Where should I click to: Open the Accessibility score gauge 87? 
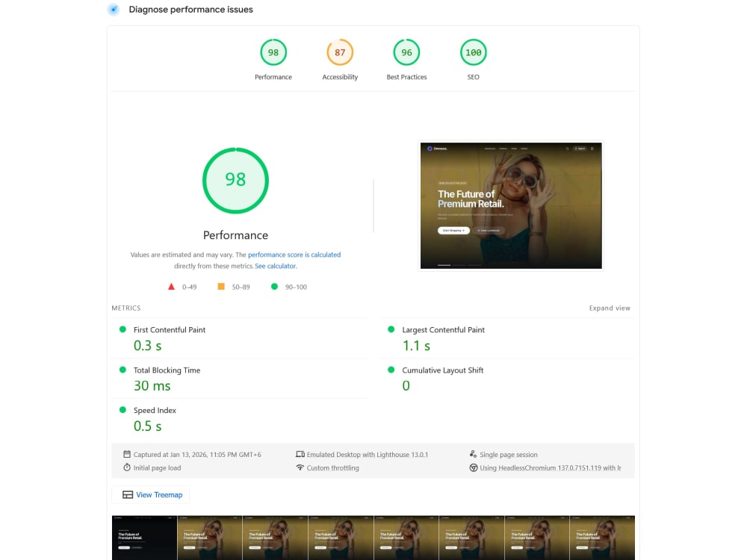(340, 52)
